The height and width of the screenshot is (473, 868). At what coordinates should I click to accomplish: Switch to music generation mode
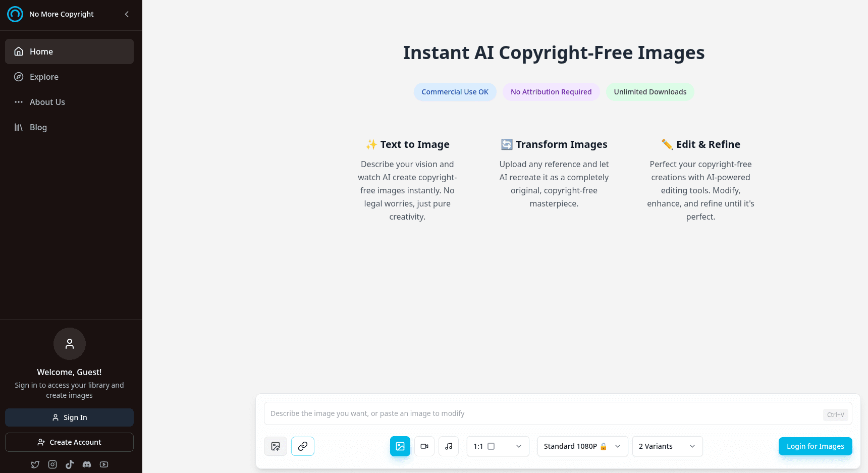pyautogui.click(x=449, y=446)
